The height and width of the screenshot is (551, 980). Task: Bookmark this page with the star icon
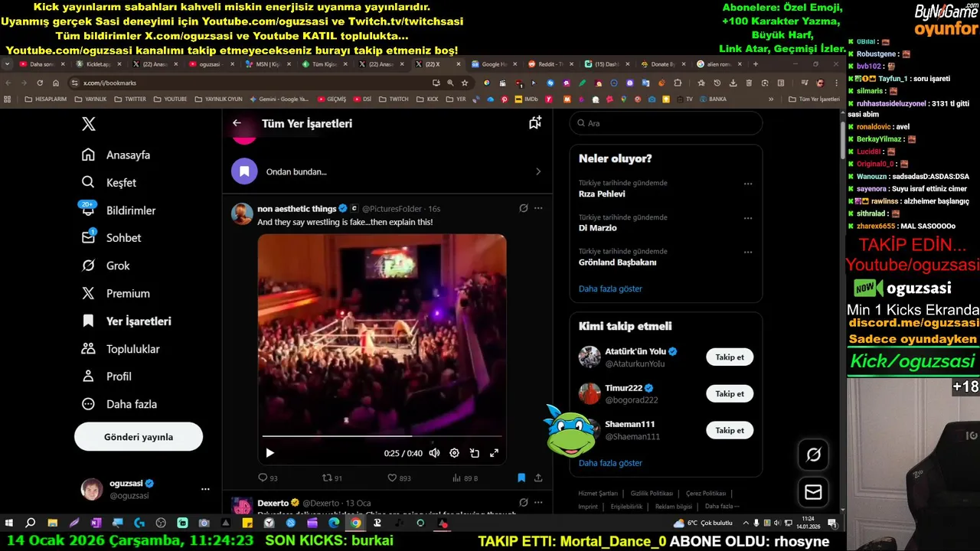[x=465, y=83]
